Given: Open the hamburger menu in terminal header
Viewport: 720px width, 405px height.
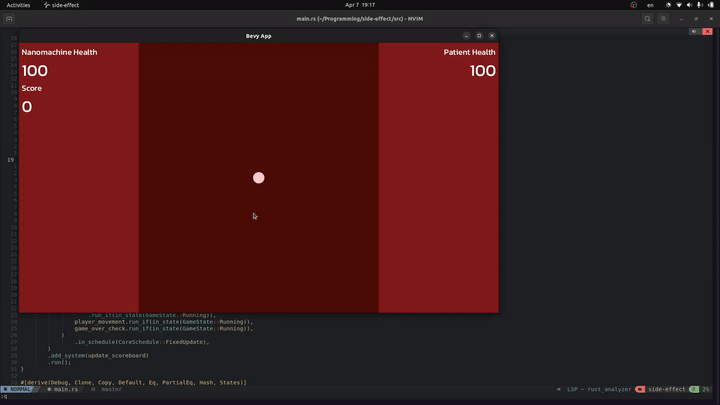Looking at the screenshot, I should (x=663, y=19).
